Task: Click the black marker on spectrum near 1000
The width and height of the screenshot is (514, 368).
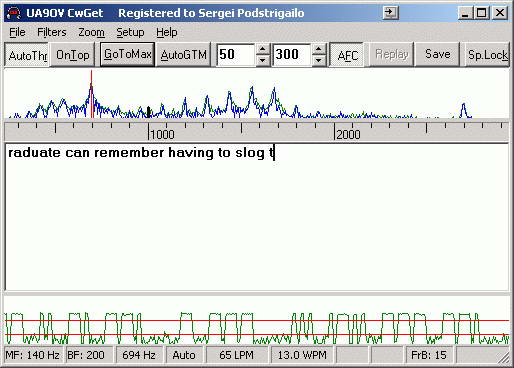Action: (149, 112)
